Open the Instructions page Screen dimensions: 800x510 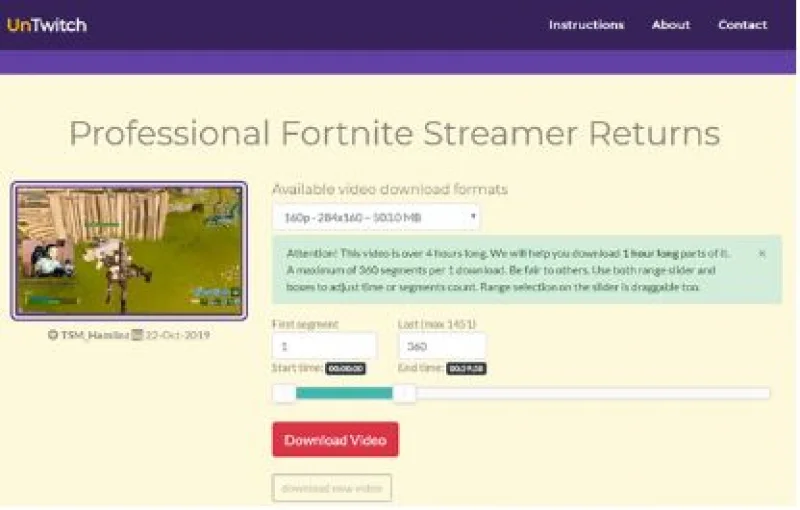click(x=586, y=25)
